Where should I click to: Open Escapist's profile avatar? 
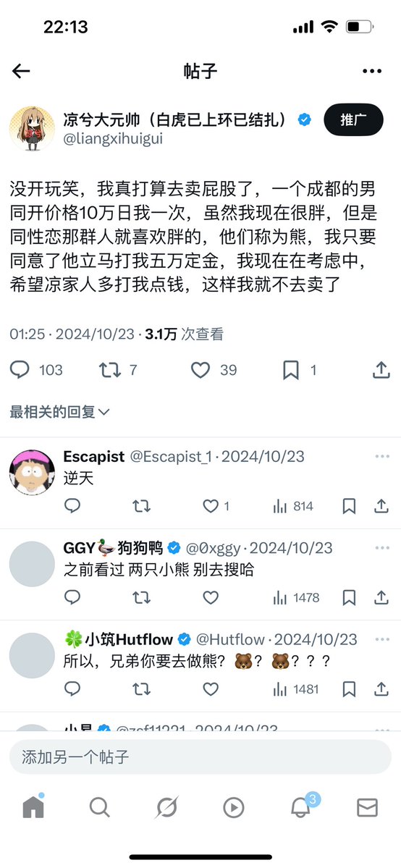[x=32, y=472]
